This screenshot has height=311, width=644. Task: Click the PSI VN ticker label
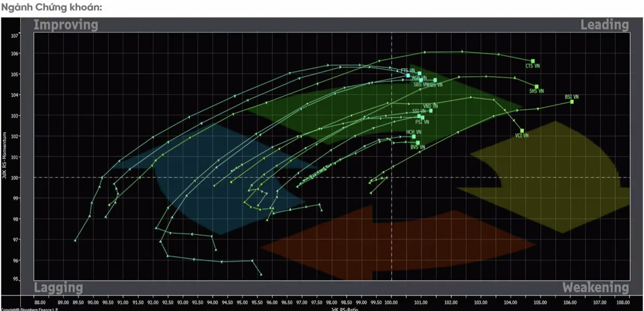(422, 122)
